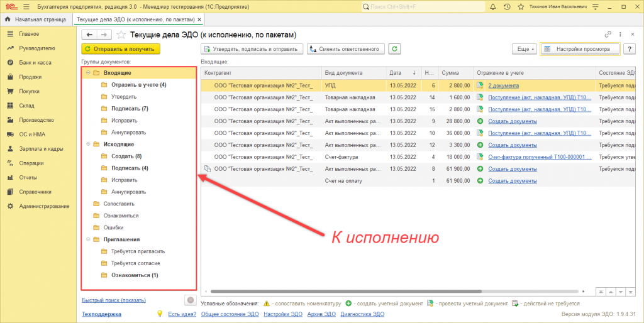Viewport: 644px width, 323px height.
Task: Open Настройки ЭДО link
Action: [x=283, y=314]
